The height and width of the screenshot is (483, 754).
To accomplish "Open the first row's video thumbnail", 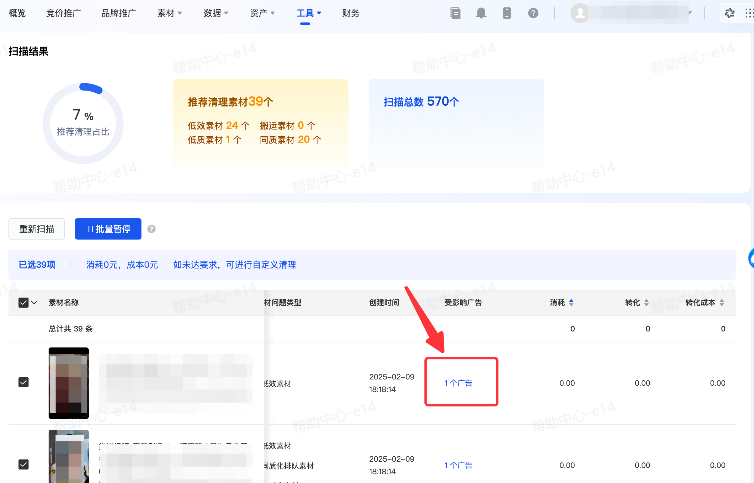I will pos(69,383).
